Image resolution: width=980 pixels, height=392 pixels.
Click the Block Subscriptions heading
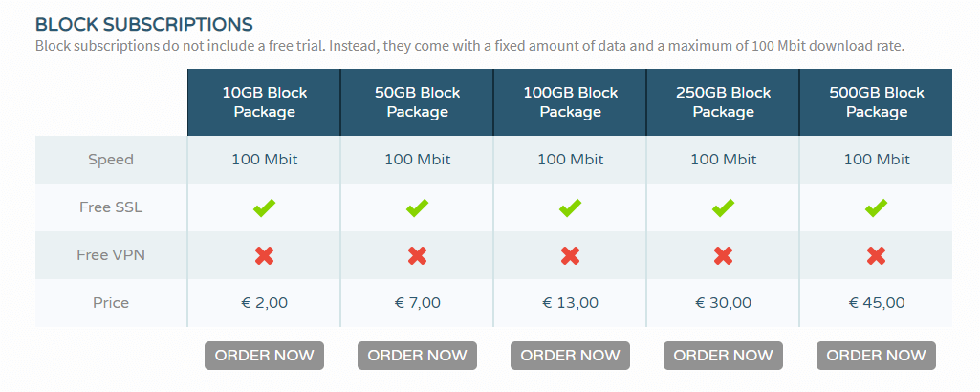pyautogui.click(x=143, y=23)
